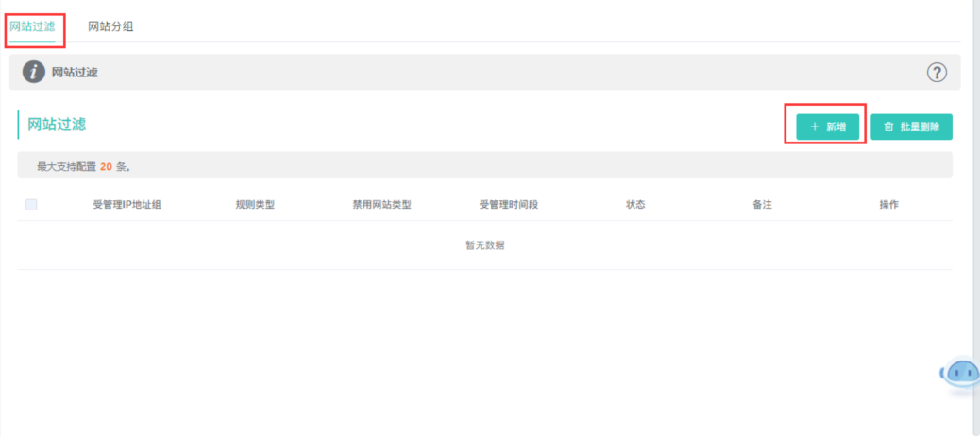Click the 备注 column header
The width and height of the screenshot is (980, 437).
(x=763, y=205)
